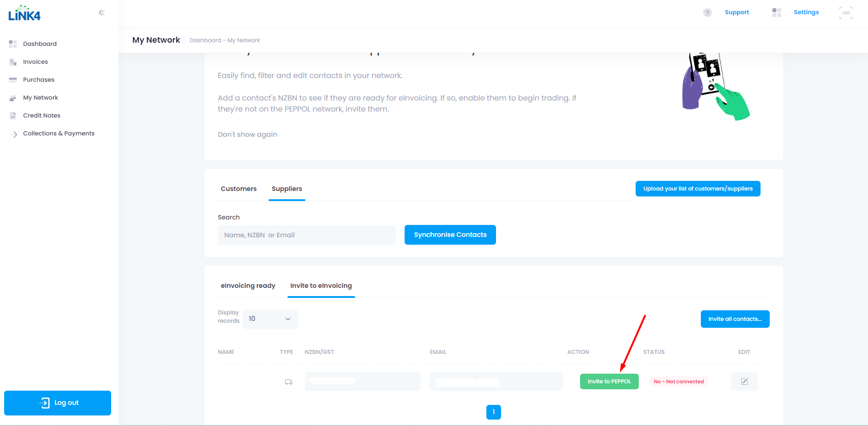
Task: Click Upload your list of customers/suppliers
Action: coord(698,189)
